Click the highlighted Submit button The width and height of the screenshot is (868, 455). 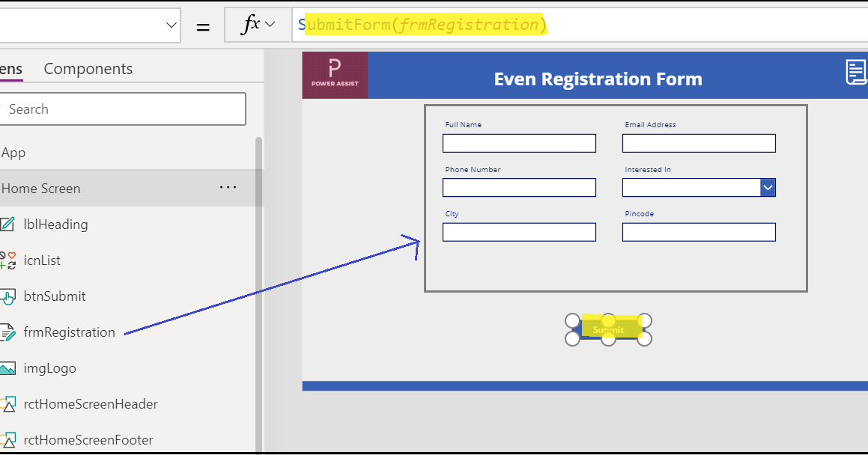tap(608, 329)
